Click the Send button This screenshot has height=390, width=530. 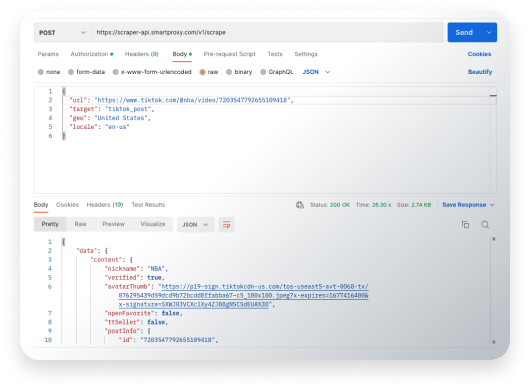pyautogui.click(x=464, y=32)
